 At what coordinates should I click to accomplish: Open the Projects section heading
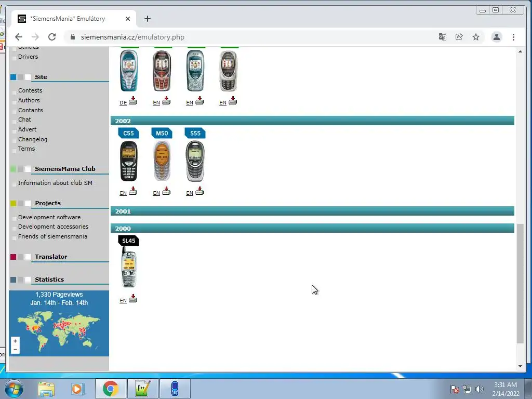point(48,203)
